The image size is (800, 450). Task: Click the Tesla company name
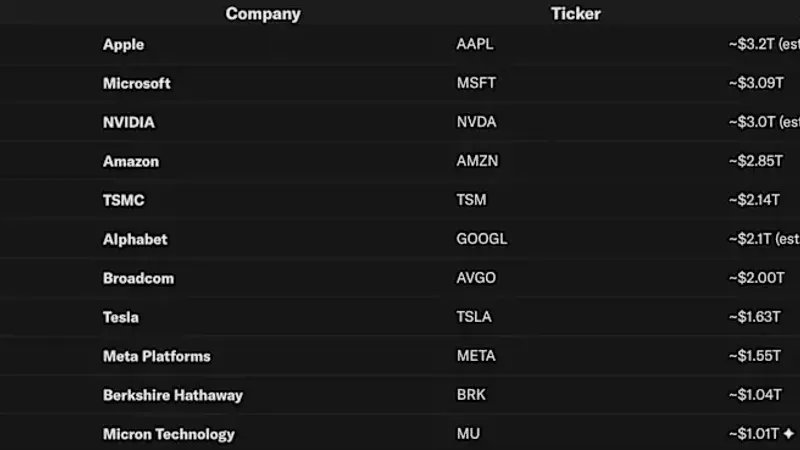(x=121, y=317)
